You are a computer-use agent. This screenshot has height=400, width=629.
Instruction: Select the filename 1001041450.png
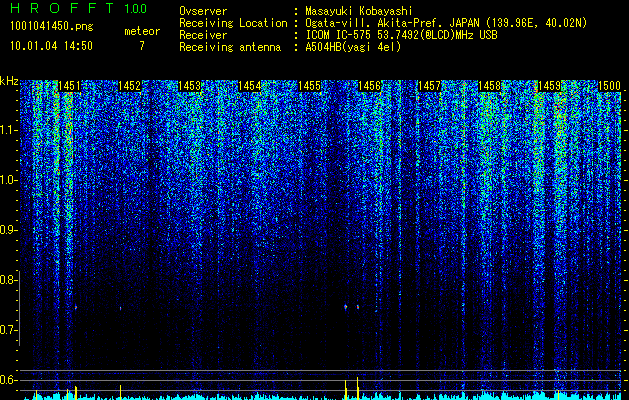pyautogui.click(x=52, y=27)
